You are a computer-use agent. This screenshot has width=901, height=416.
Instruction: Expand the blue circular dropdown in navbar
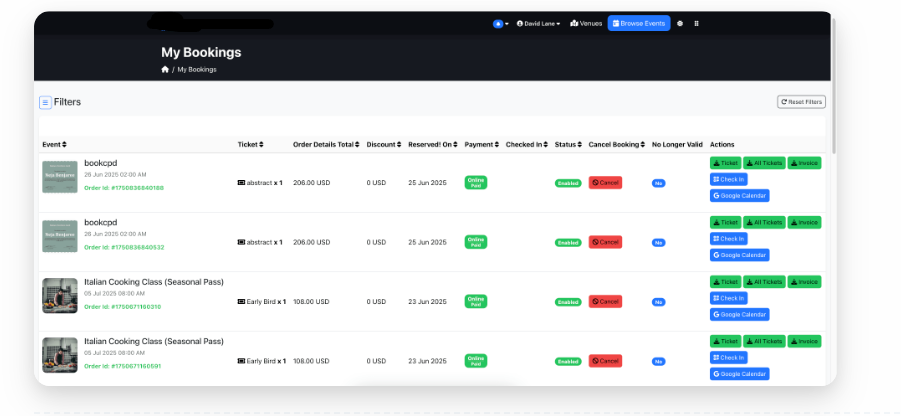point(500,23)
